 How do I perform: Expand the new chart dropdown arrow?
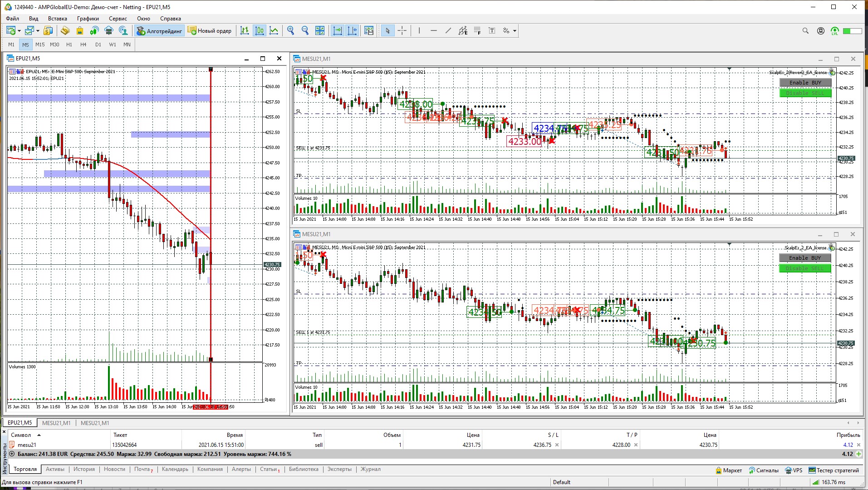(19, 31)
